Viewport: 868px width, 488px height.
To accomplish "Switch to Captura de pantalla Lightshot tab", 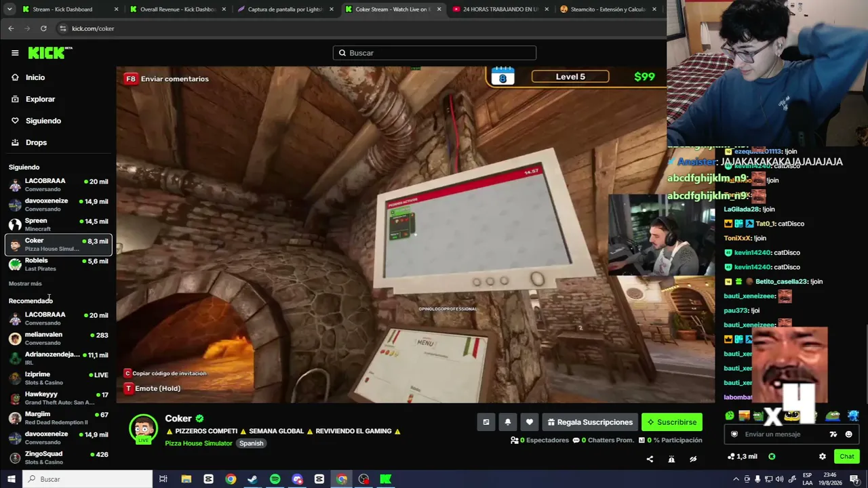I will (x=285, y=9).
